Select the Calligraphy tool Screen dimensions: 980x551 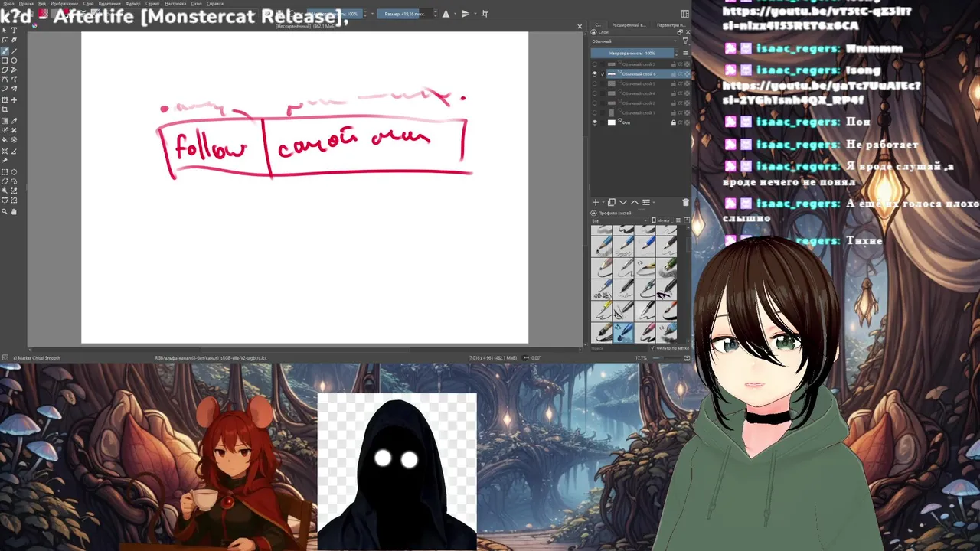[x=14, y=40]
